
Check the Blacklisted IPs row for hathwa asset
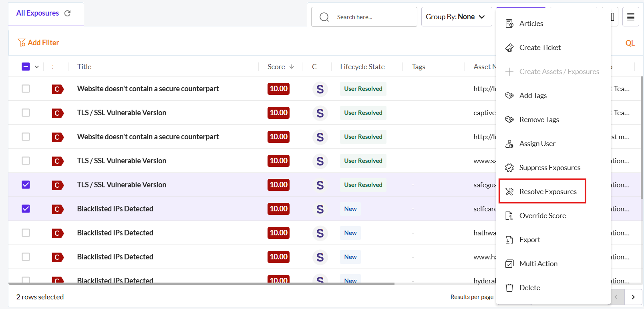[26, 233]
